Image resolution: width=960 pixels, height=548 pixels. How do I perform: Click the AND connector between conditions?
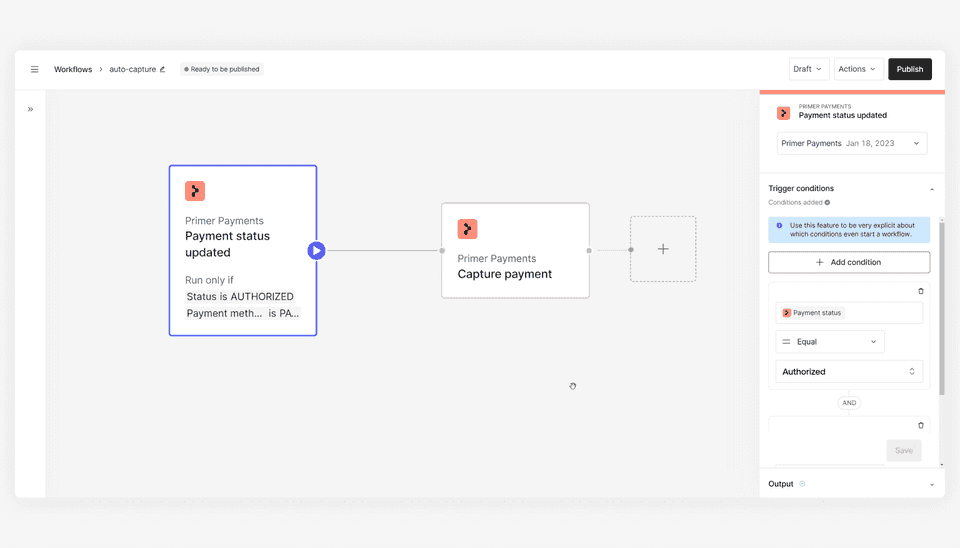(x=849, y=403)
